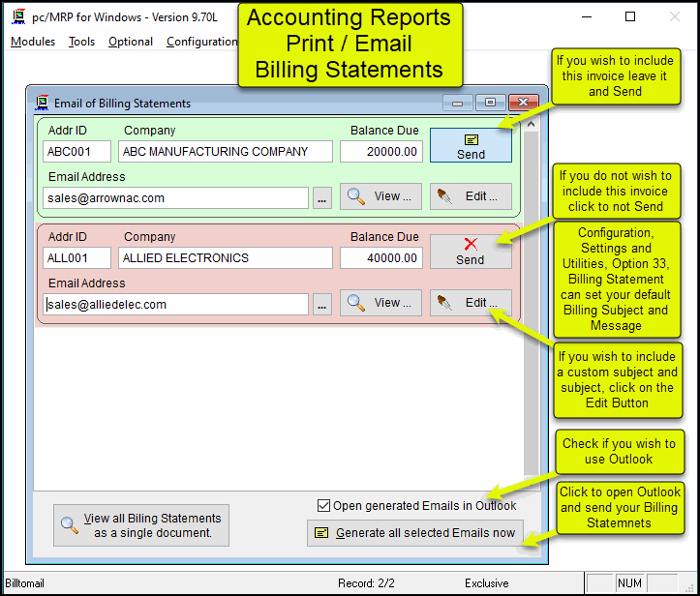Viewport: 700px width, 596px height.
Task: Open the Modules menu
Action: (33, 42)
